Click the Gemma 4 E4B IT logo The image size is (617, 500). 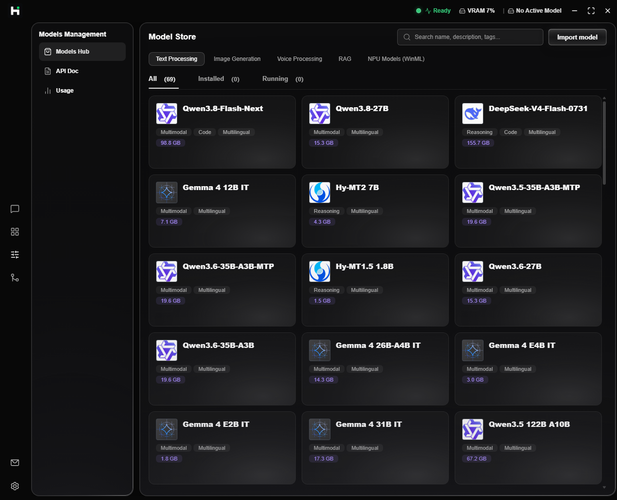[x=473, y=351]
